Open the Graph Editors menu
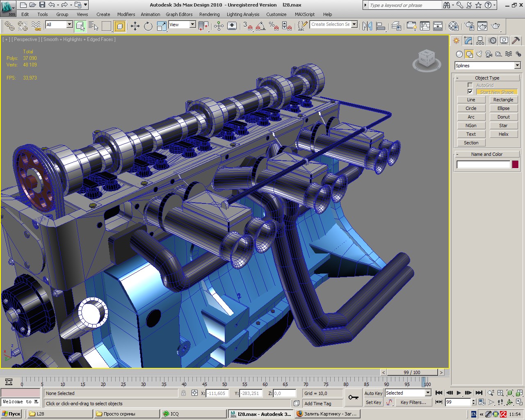The height and width of the screenshot is (420, 525). pyautogui.click(x=179, y=14)
